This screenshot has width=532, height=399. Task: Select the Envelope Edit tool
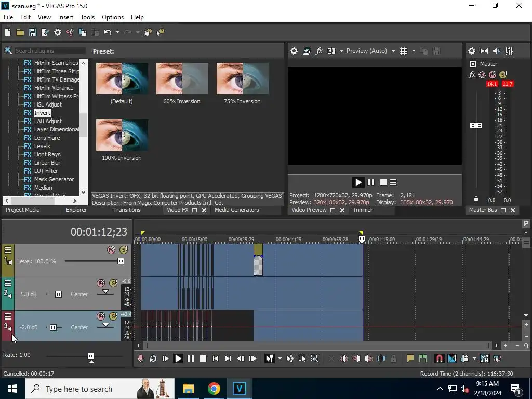click(x=290, y=358)
